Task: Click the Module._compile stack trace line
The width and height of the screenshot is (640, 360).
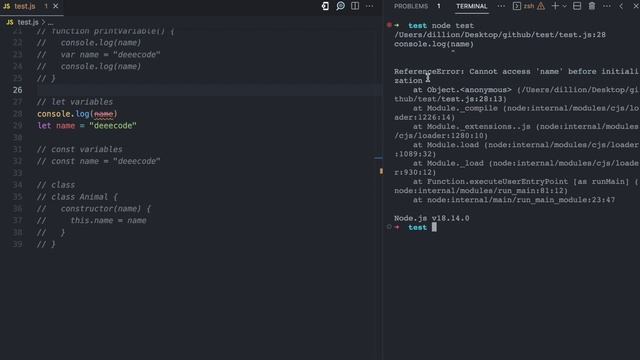Action: pyautogui.click(x=516, y=113)
